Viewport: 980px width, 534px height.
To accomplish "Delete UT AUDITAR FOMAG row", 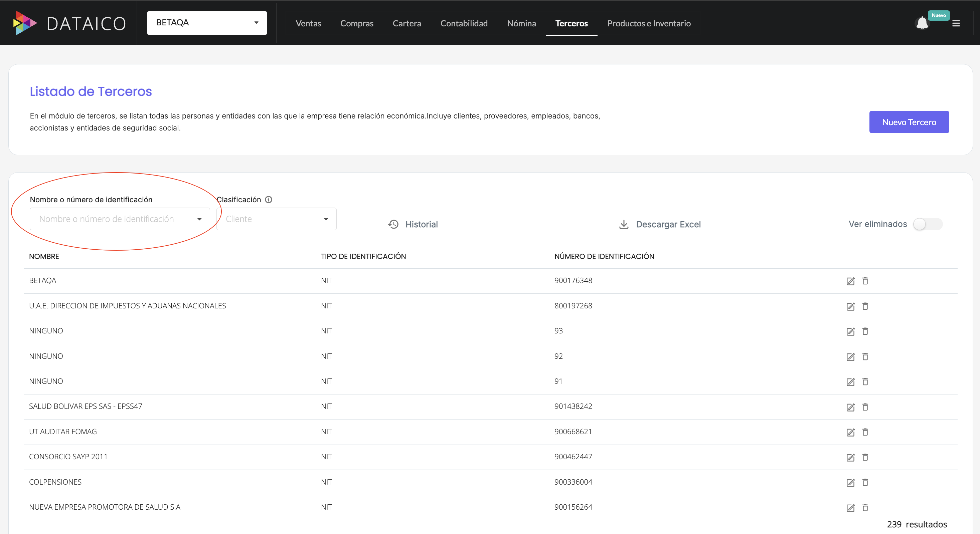I will coord(865,432).
